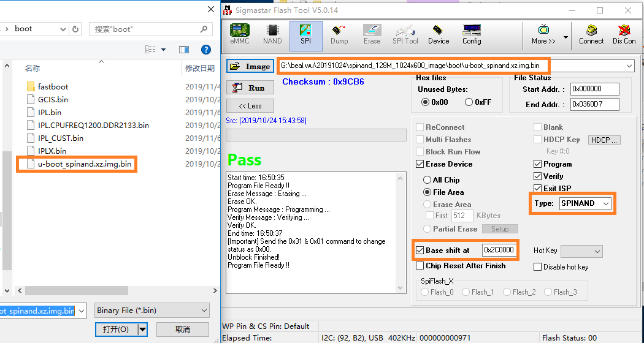Open the Dump tool
This screenshot has height=343, width=644.
[x=339, y=34]
